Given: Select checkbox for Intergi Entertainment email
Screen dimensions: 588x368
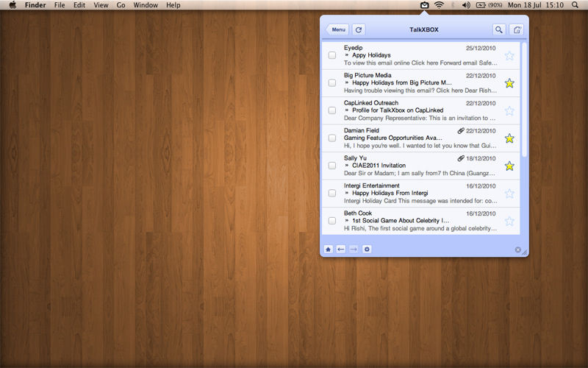Looking at the screenshot, I should click(x=332, y=193).
